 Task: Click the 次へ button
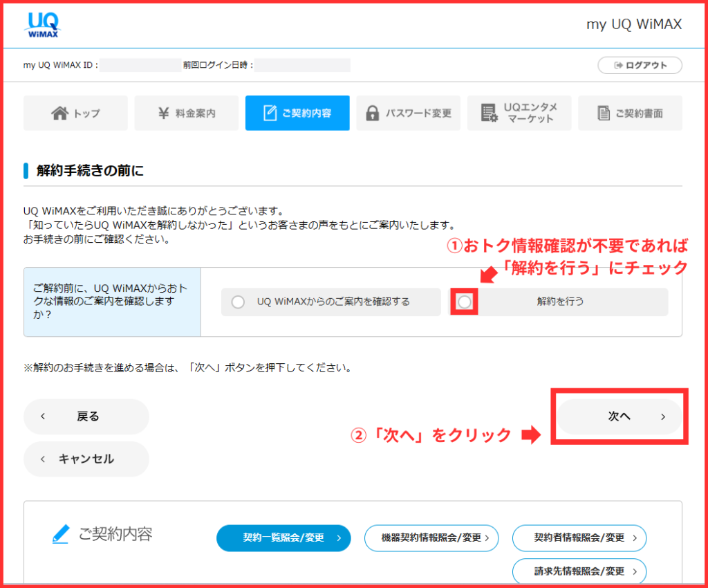coord(619,416)
